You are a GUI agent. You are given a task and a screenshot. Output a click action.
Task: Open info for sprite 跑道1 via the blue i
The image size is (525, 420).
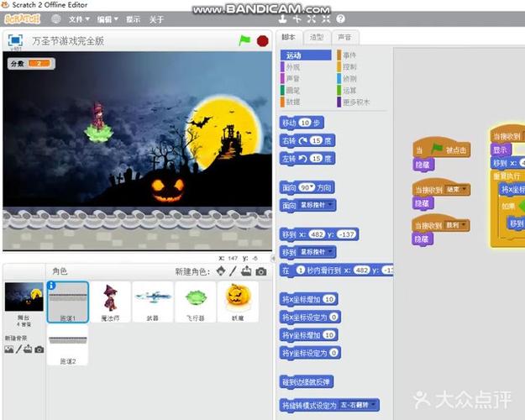[51, 286]
